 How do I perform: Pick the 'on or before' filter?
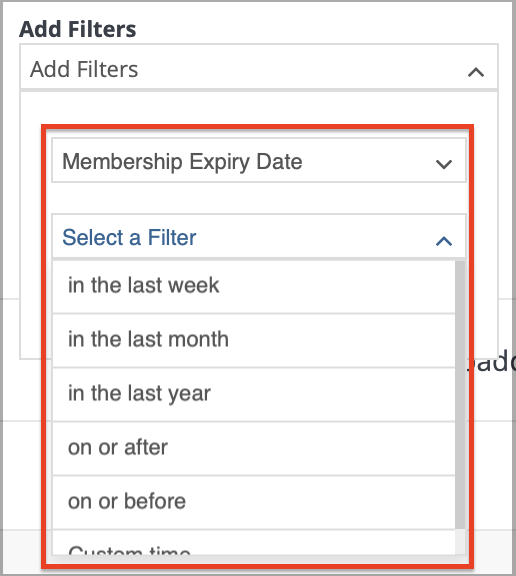click(x=254, y=502)
